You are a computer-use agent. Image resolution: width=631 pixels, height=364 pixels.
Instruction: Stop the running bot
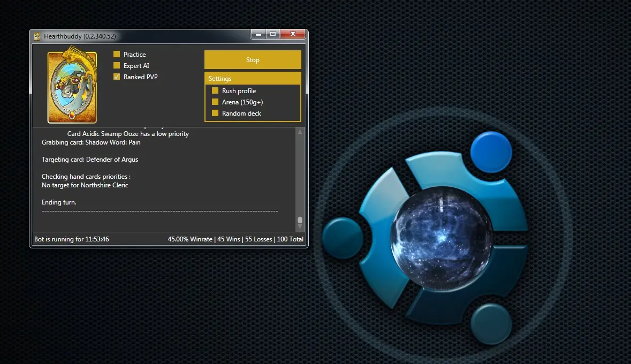point(253,59)
